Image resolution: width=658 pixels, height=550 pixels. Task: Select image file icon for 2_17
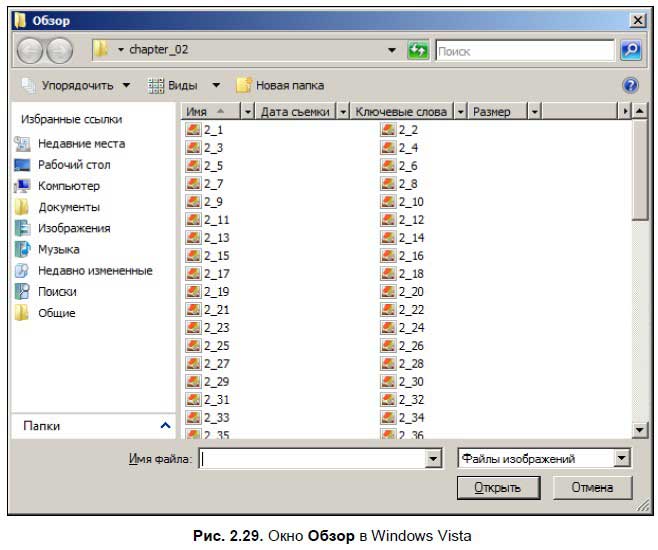coord(193,273)
